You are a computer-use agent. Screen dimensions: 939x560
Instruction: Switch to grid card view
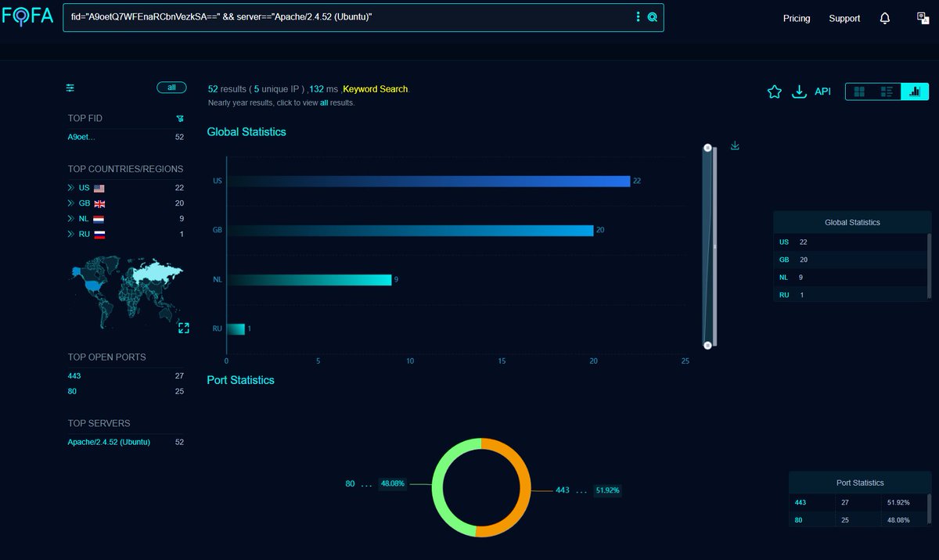[x=859, y=92]
